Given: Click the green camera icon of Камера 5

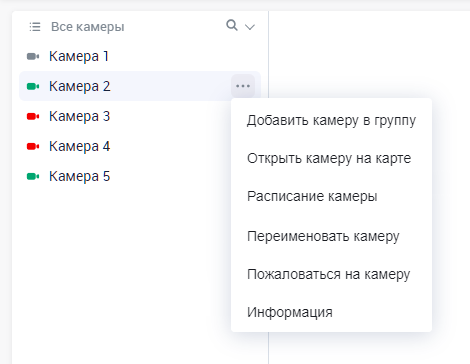Looking at the screenshot, I should tap(33, 176).
